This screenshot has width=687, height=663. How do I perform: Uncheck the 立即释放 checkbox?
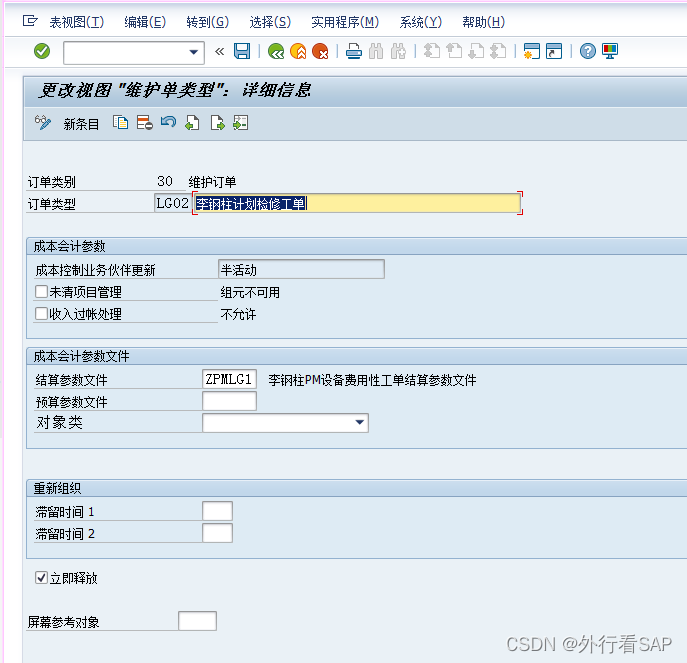42,578
